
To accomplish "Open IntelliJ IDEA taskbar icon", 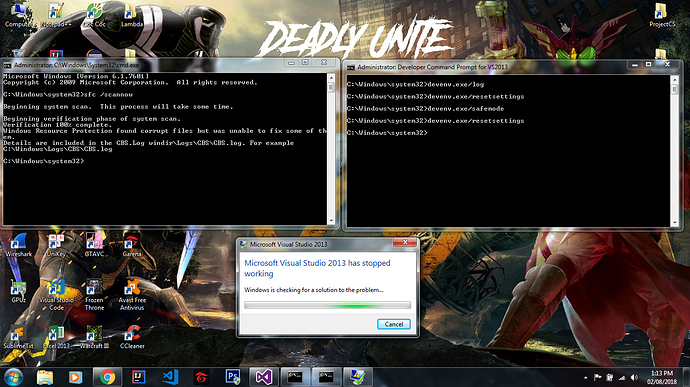I will (139, 377).
